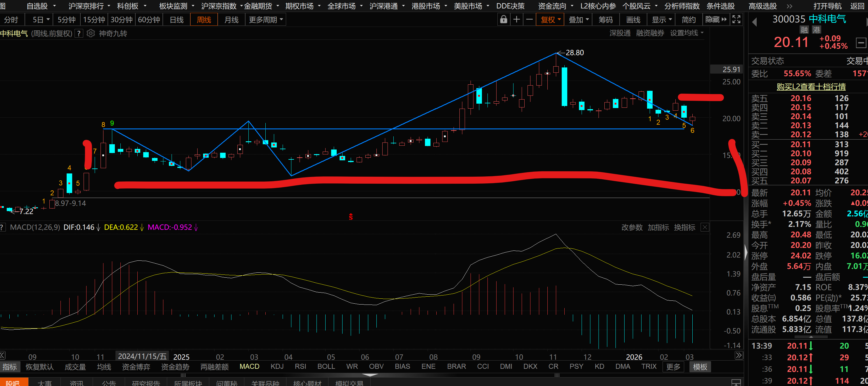Switch chart to 简约 mode
This screenshot has height=386, width=868.
pyautogui.click(x=688, y=20)
